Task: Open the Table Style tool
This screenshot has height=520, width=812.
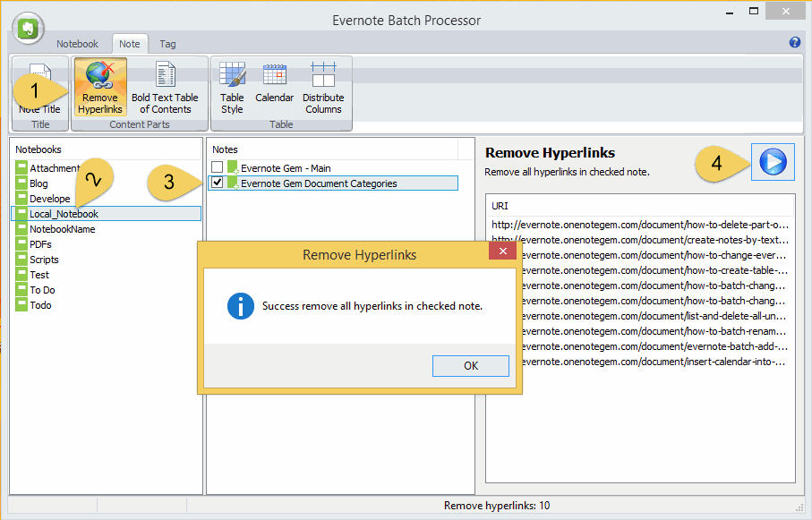Action: [232, 87]
